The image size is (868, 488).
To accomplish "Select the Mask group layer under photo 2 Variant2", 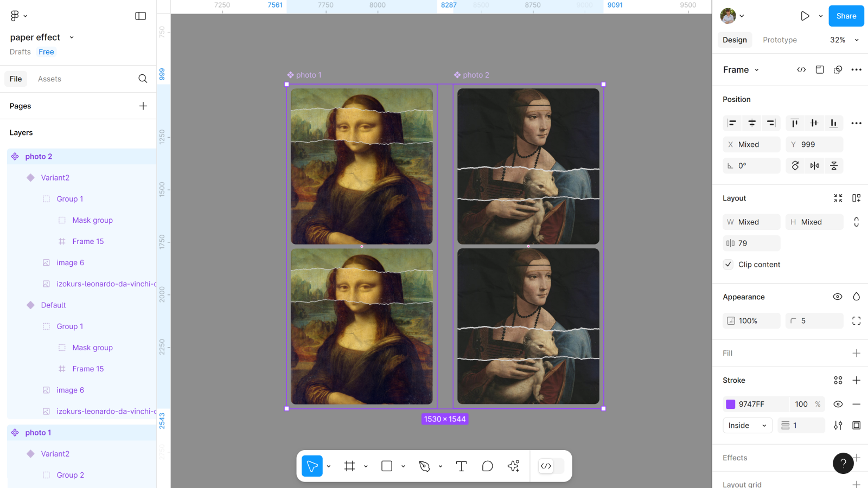I will pos(92,220).
